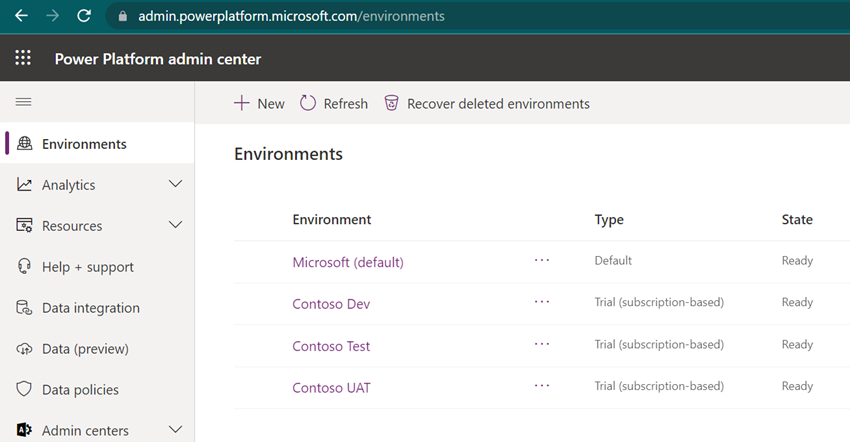Screen dimensions: 850x442
Task: Sort by Type column header
Action: click(x=609, y=220)
